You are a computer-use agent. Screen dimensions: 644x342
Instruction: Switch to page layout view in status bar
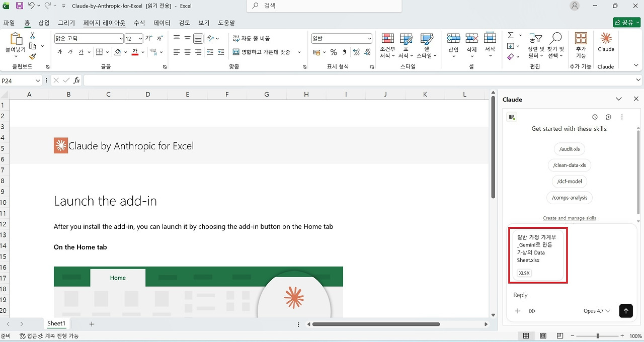(543, 336)
